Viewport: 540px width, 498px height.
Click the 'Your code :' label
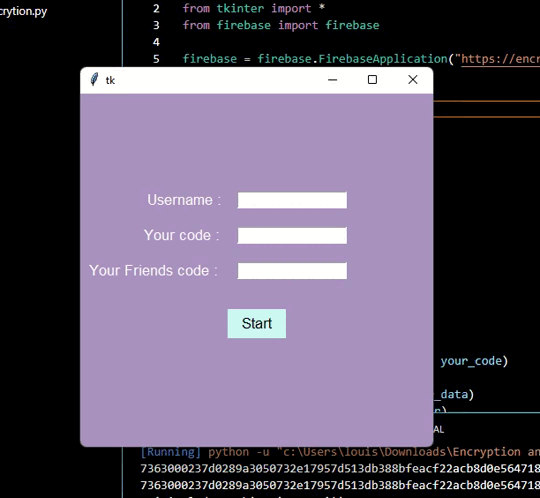[x=181, y=236]
